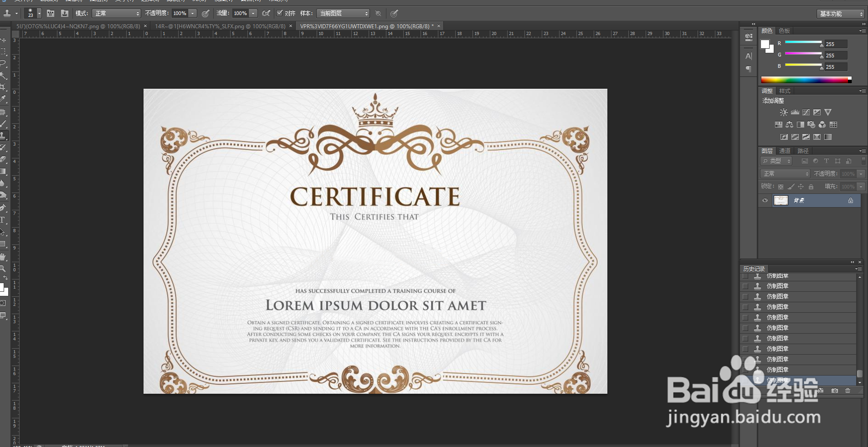Open the 基本功能 workspace dropdown
868x447 pixels.
tap(840, 14)
